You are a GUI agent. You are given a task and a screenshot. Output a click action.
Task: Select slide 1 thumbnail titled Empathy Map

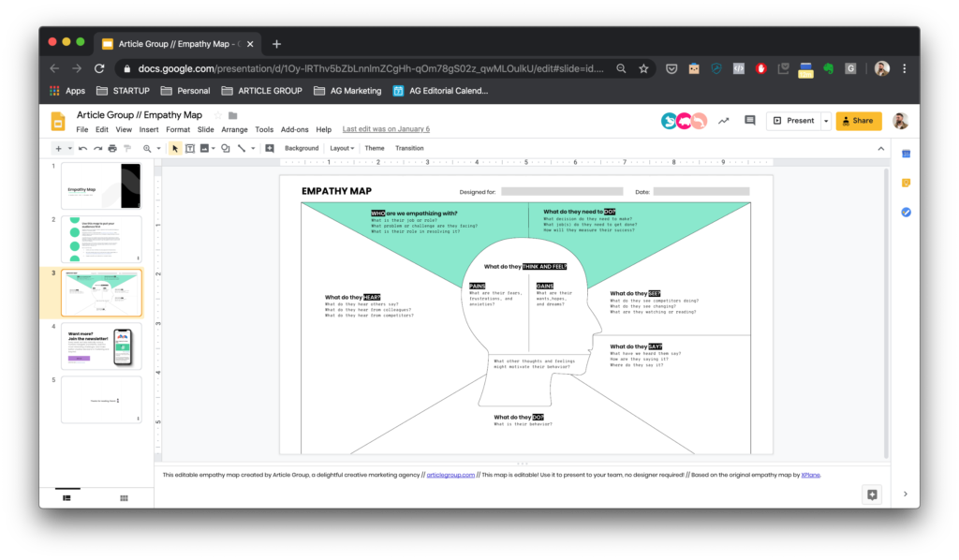click(x=101, y=185)
